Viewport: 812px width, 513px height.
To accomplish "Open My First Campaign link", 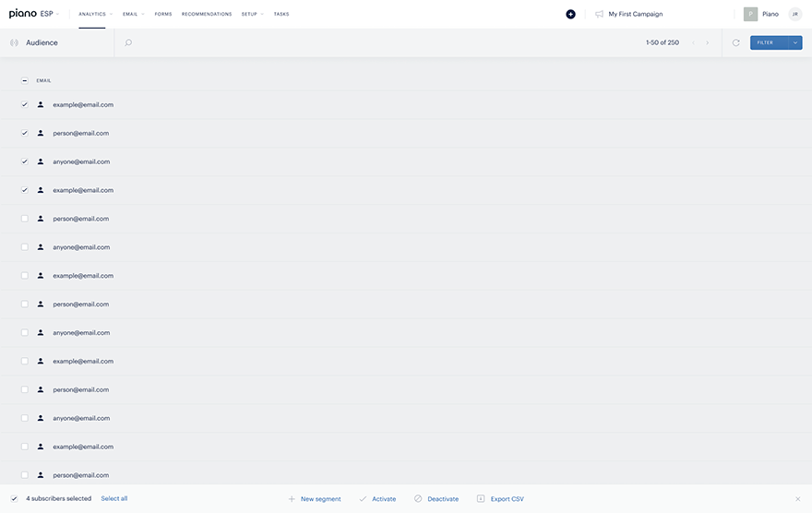I will (636, 14).
